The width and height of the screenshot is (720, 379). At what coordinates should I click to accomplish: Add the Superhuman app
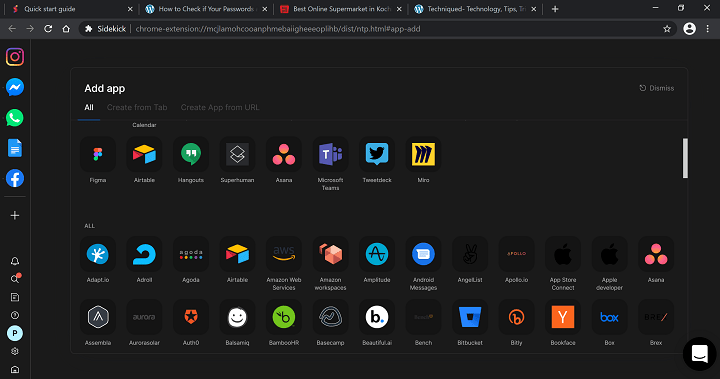click(237, 154)
